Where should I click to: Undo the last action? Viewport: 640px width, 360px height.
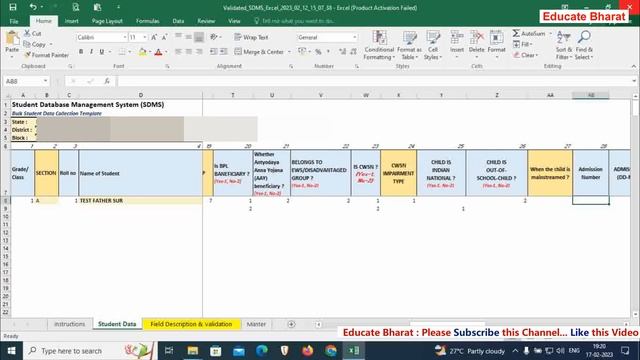[x=33, y=7]
